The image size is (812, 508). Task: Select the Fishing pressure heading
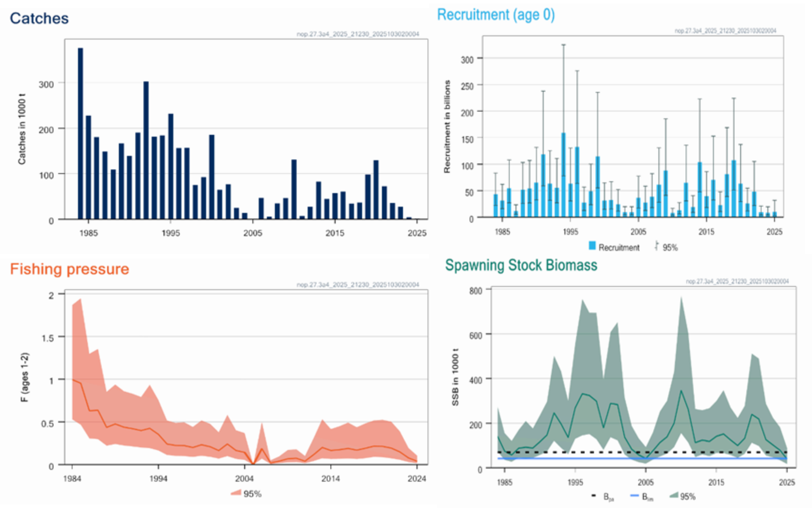pos(70,269)
